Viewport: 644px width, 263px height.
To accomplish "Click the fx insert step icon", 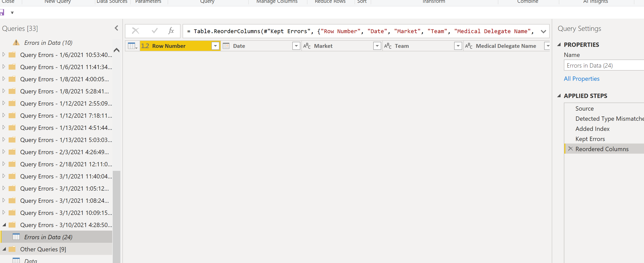I will 171,31.
